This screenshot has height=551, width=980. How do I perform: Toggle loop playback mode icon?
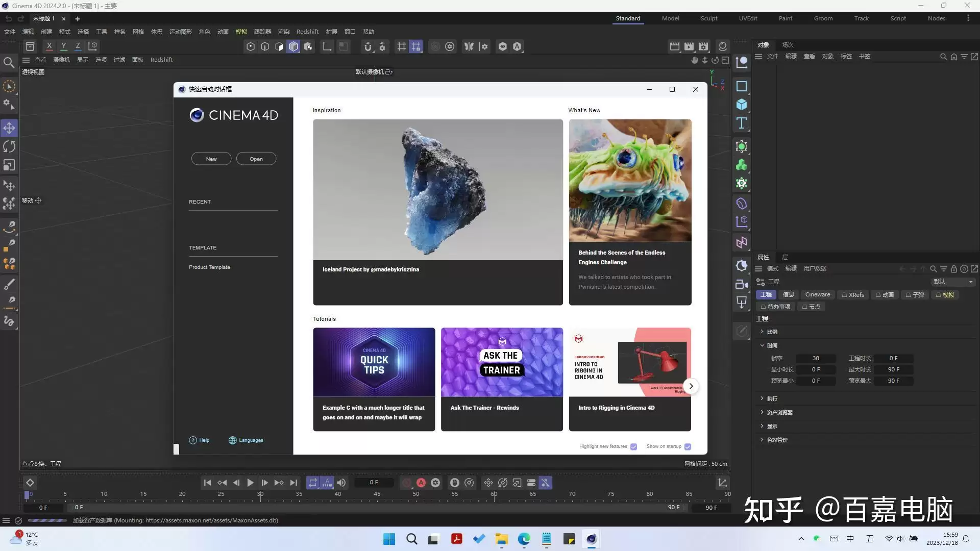tap(313, 483)
